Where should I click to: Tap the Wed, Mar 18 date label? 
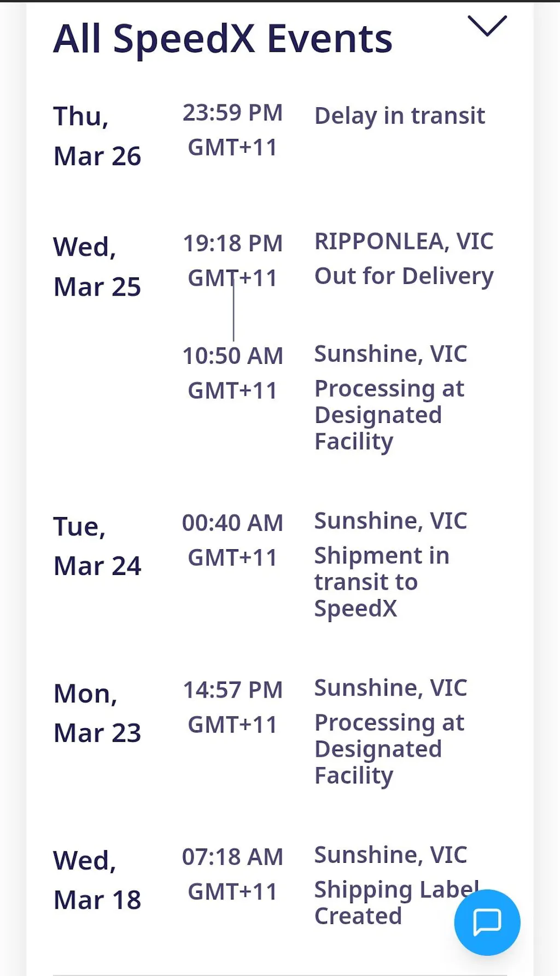click(x=97, y=880)
